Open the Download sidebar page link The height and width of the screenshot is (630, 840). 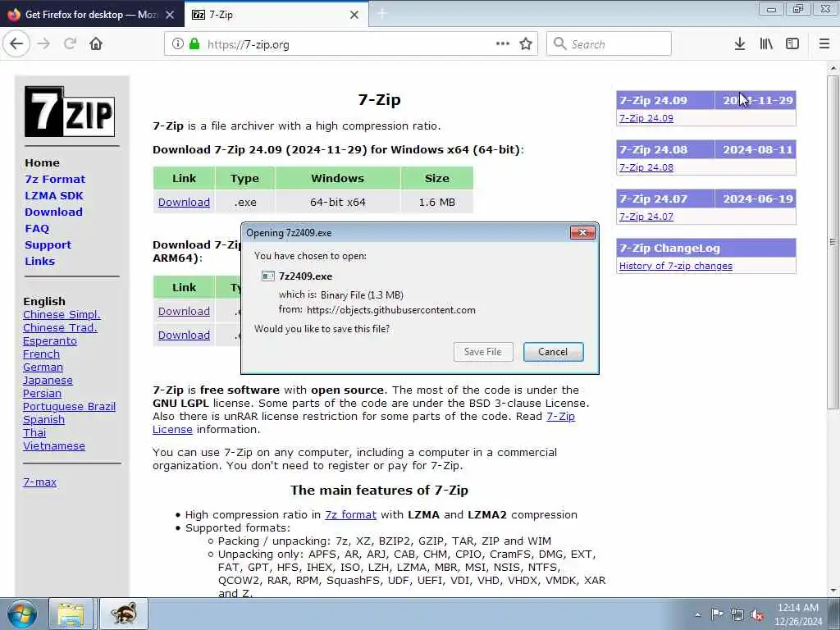point(53,212)
